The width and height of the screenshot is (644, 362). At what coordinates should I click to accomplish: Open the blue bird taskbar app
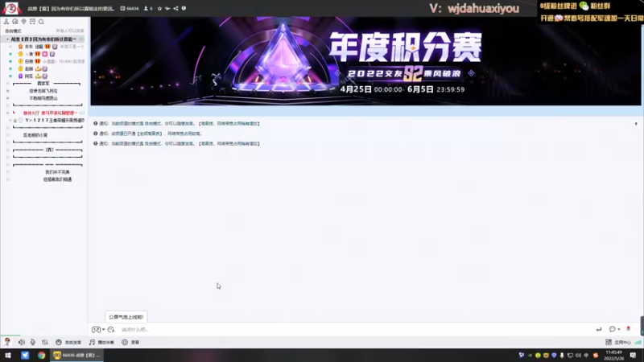(25, 356)
